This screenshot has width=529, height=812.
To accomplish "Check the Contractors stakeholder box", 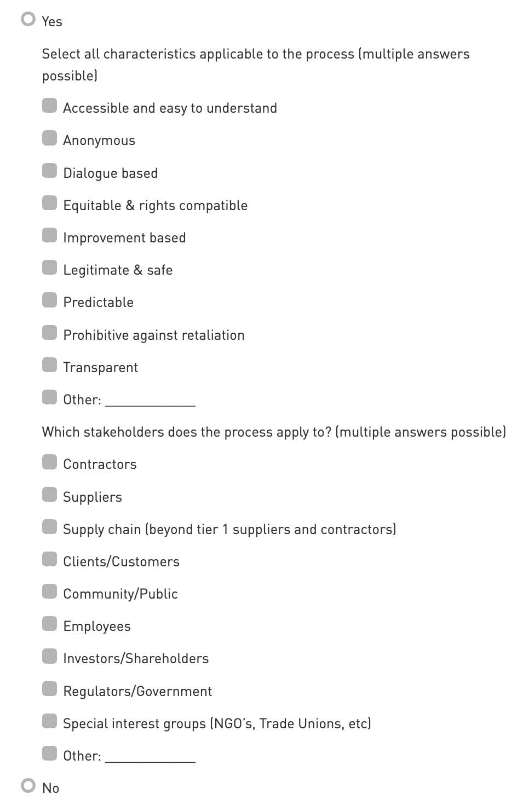I will pos(50,462).
